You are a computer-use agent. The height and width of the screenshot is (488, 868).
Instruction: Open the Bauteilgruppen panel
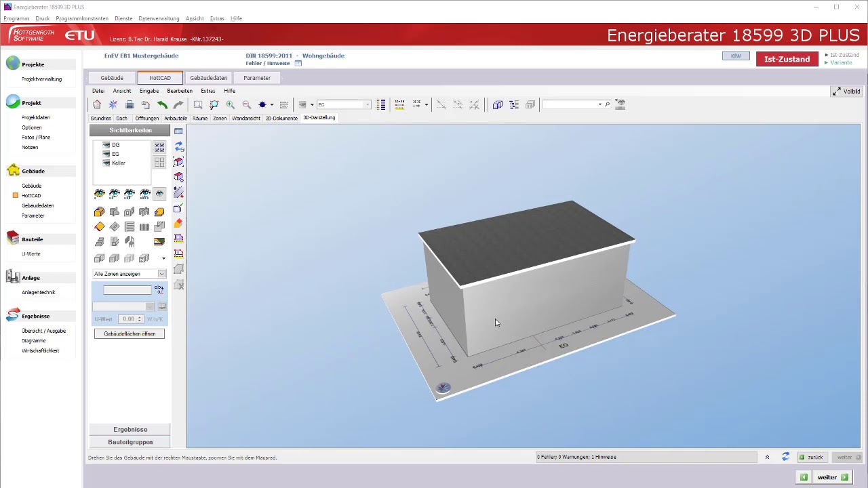(130, 442)
